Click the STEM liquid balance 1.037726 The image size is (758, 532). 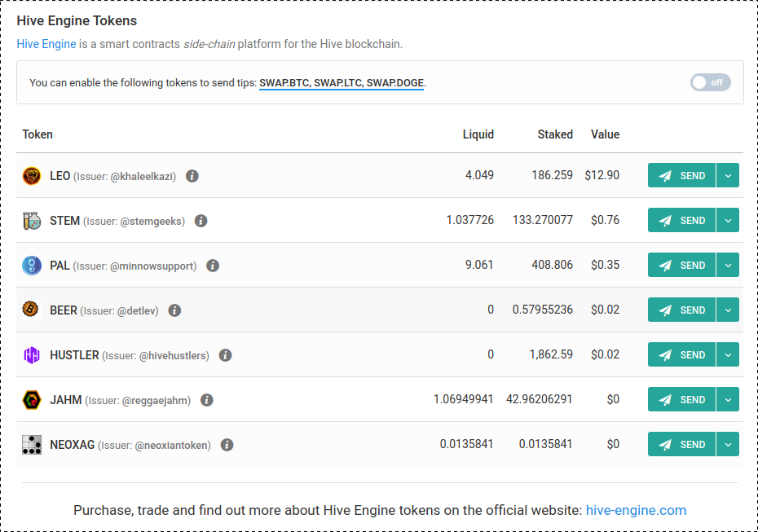point(470,220)
